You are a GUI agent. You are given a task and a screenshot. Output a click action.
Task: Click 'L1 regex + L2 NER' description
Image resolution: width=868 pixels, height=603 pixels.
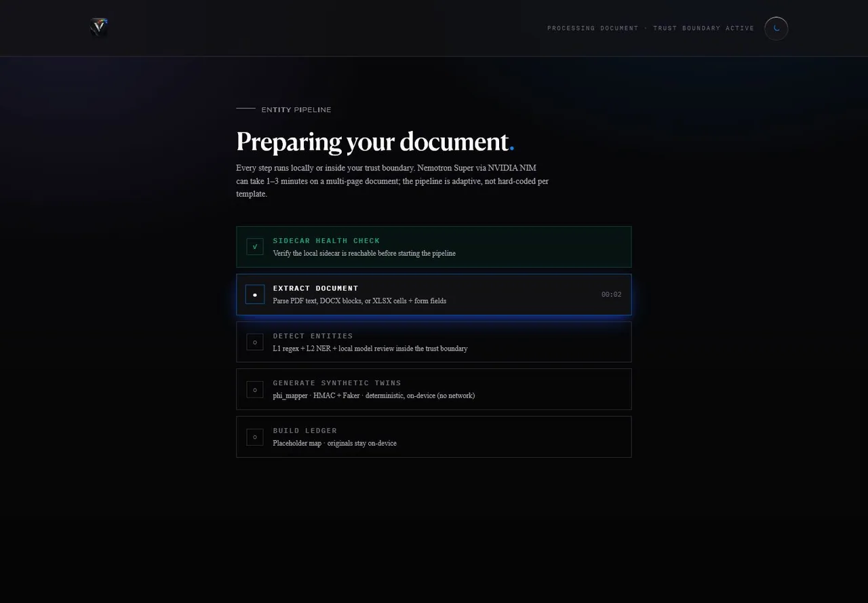[370, 349]
